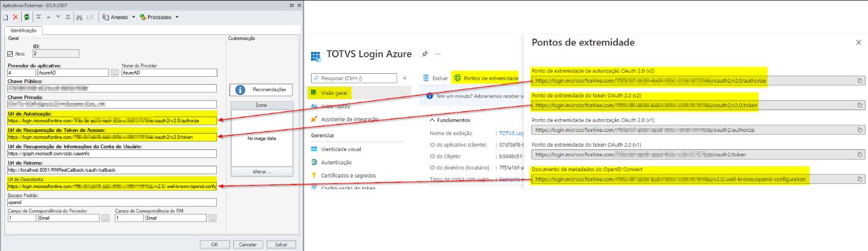868x251 pixels.
Task: Click the Recomendações blue info icon
Action: tap(240, 90)
